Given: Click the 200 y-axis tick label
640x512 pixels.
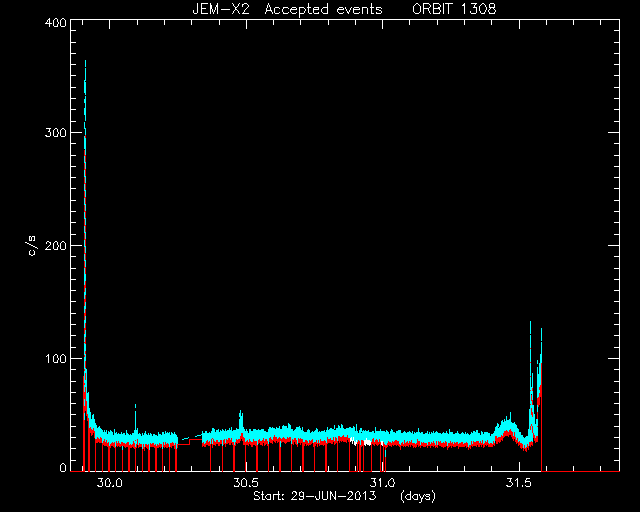Looking at the screenshot, I should tap(56, 246).
